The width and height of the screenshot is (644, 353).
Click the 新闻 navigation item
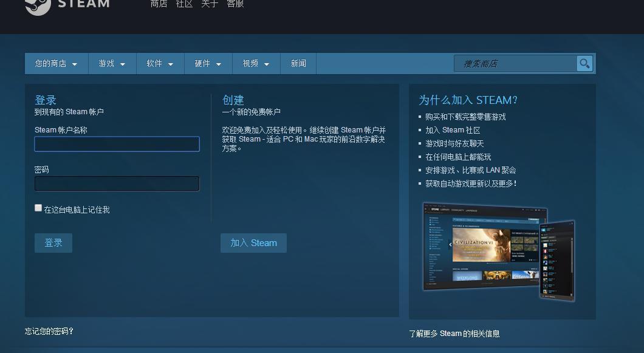(x=298, y=63)
